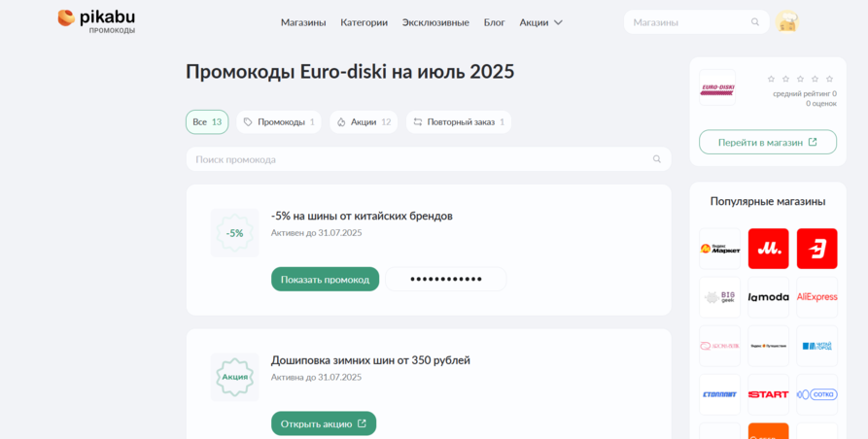The image size is (868, 439).
Task: Select the Повторный заказ 1 filter tab
Action: pyautogui.click(x=459, y=122)
